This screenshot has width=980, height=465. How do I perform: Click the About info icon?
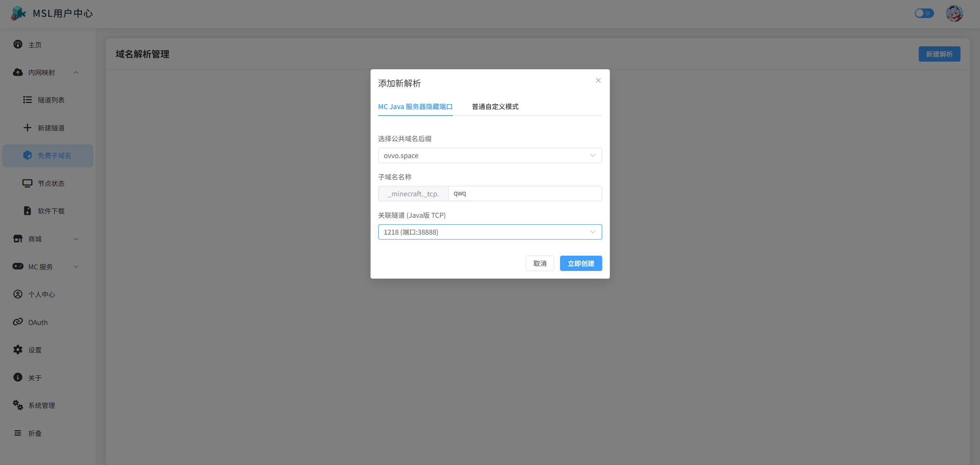pos(18,377)
